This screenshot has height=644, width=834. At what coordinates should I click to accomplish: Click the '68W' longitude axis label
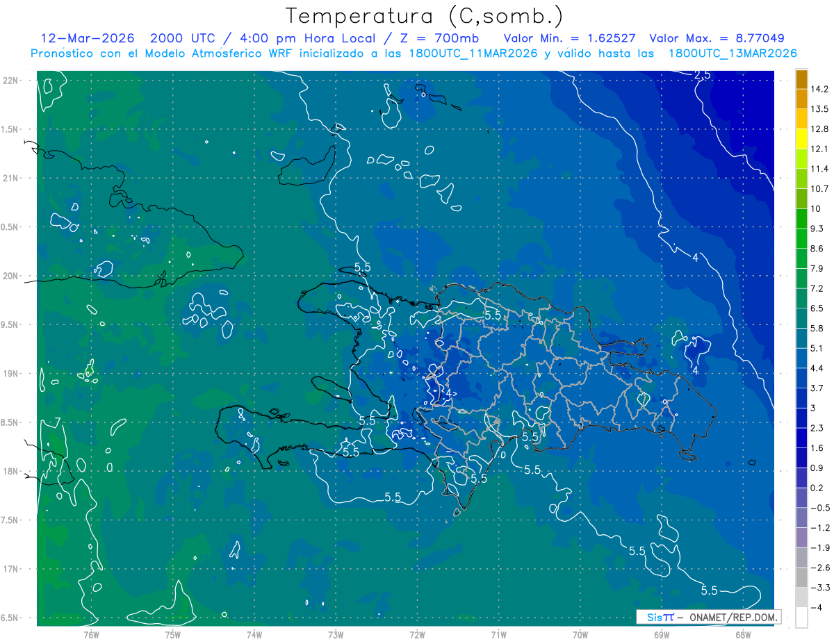[x=743, y=634]
